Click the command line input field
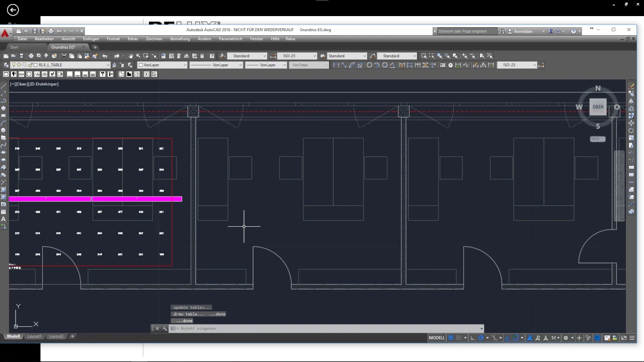 coord(327,328)
